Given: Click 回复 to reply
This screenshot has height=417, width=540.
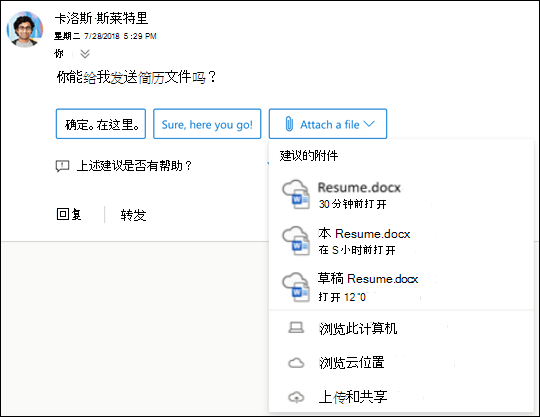Looking at the screenshot, I should point(69,215).
